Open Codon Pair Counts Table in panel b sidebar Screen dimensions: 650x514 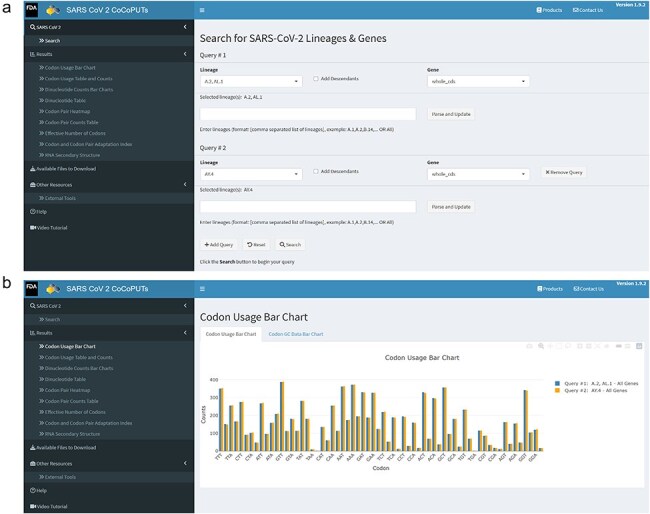click(68, 401)
